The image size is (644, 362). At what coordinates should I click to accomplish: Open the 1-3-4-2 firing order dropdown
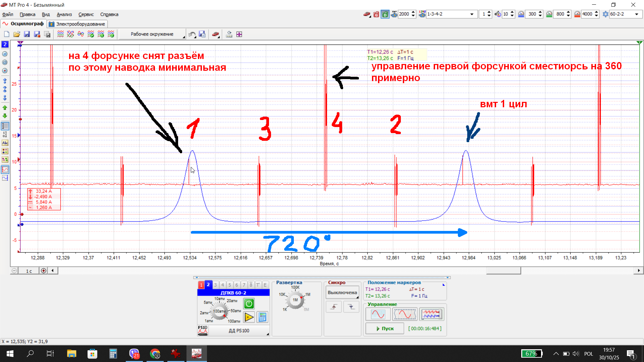[472, 14]
